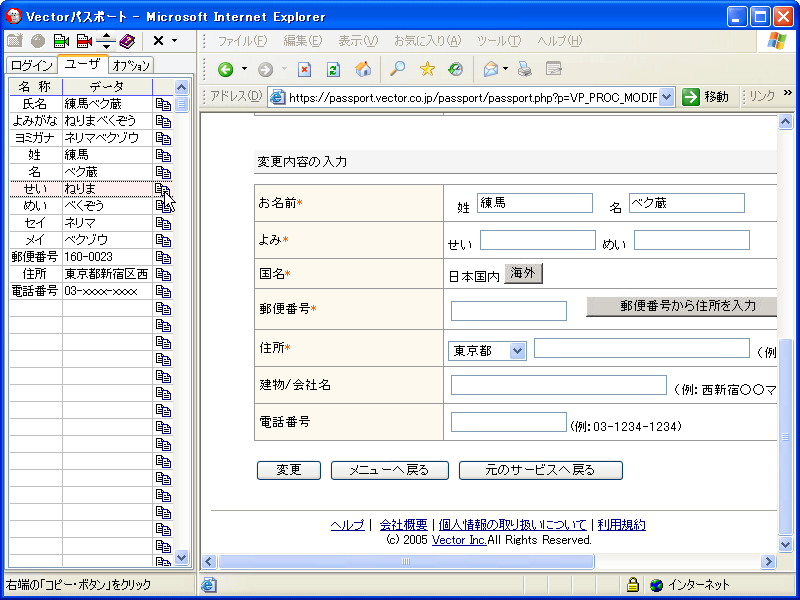Focus the せい reading input field
The height and width of the screenshot is (600, 800).
(x=538, y=240)
